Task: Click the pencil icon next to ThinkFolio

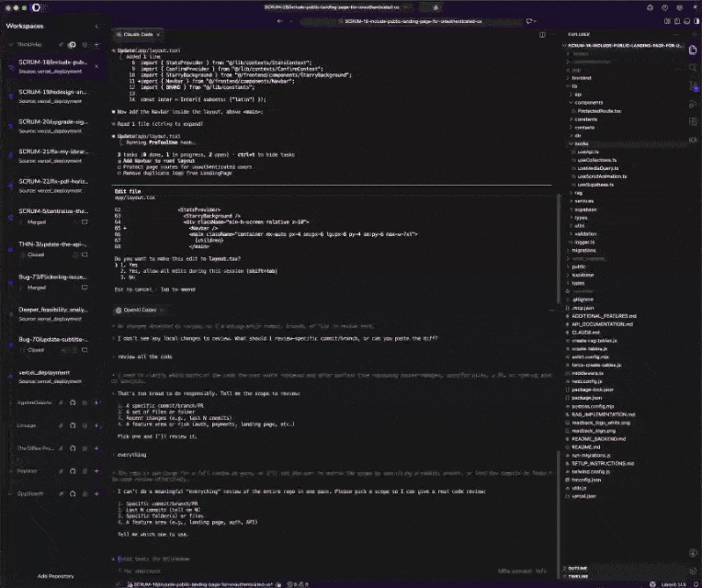Action: click(61, 45)
